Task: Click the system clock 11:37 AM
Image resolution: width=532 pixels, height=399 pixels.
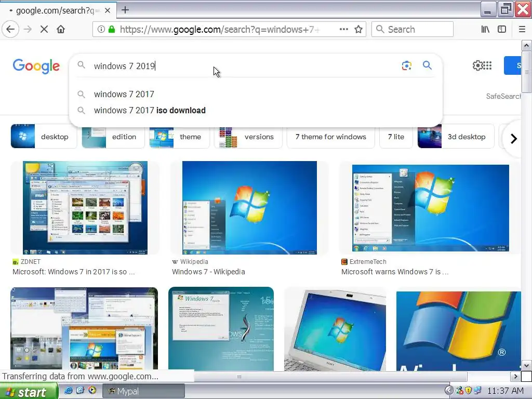Action: (x=505, y=391)
